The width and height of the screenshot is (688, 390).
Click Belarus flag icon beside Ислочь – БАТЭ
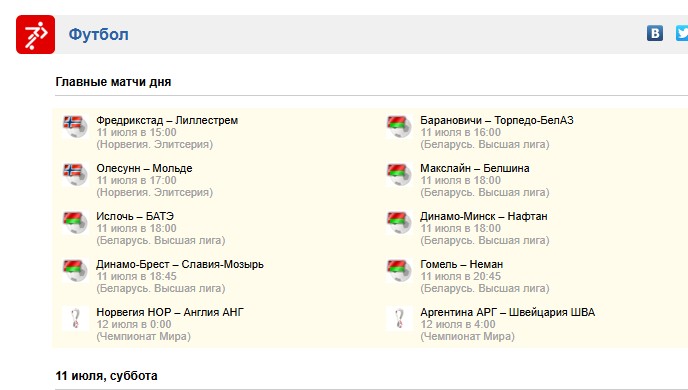tap(75, 222)
